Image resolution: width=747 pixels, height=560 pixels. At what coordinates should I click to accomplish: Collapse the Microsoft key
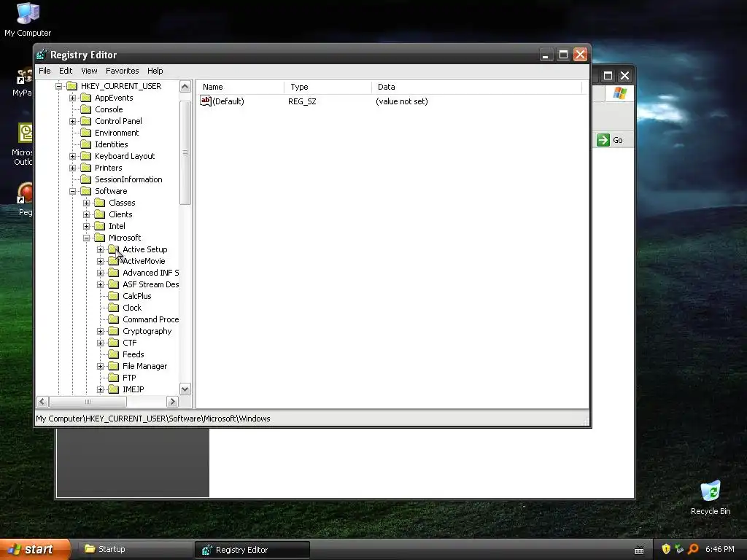86,238
